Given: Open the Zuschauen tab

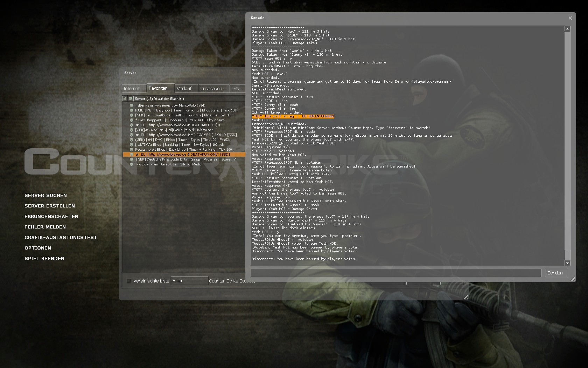Looking at the screenshot, I should coord(214,88).
